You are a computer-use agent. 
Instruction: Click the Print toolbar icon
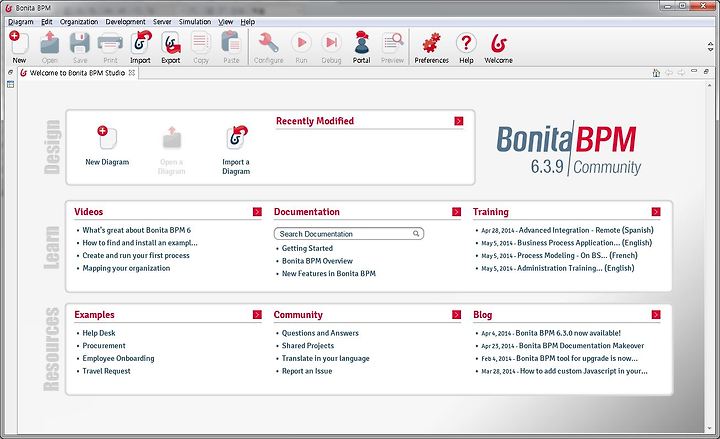[x=110, y=44]
